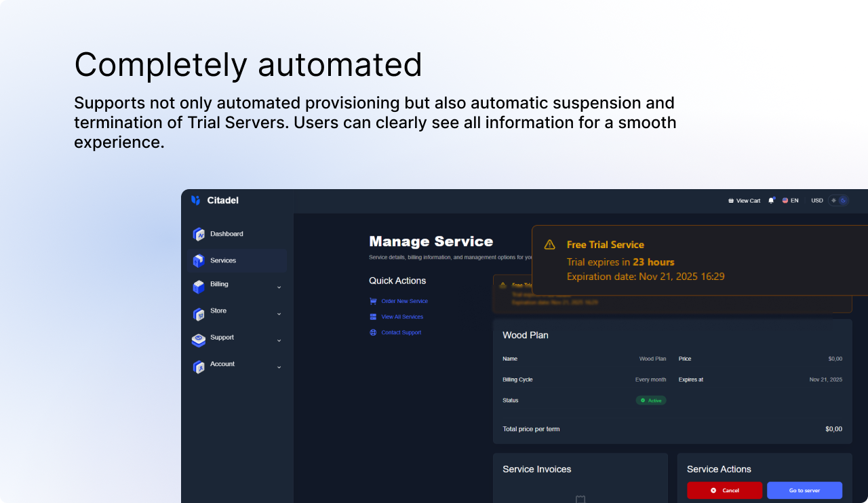Screen dimensions: 868x503
Task: Switch to dark mode with moon icon
Action: (x=843, y=201)
